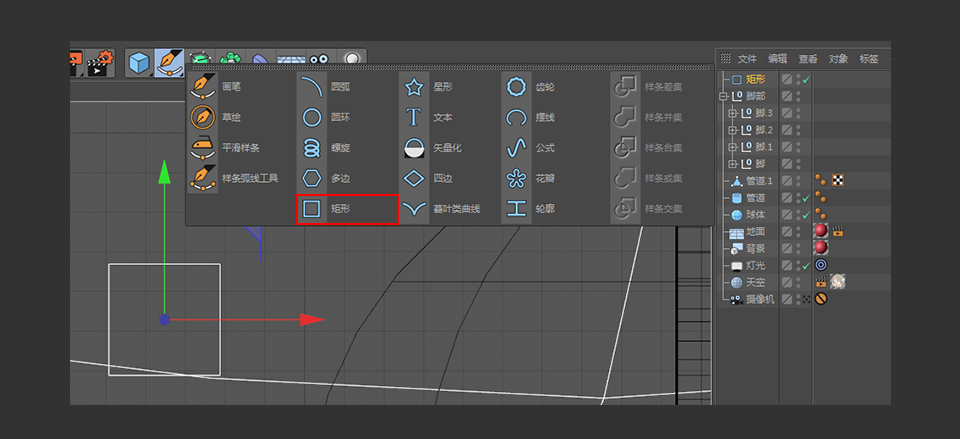This screenshot has height=439, width=960.
Task: Create a 齿轮 cogwheel spline
Action: [x=530, y=87]
